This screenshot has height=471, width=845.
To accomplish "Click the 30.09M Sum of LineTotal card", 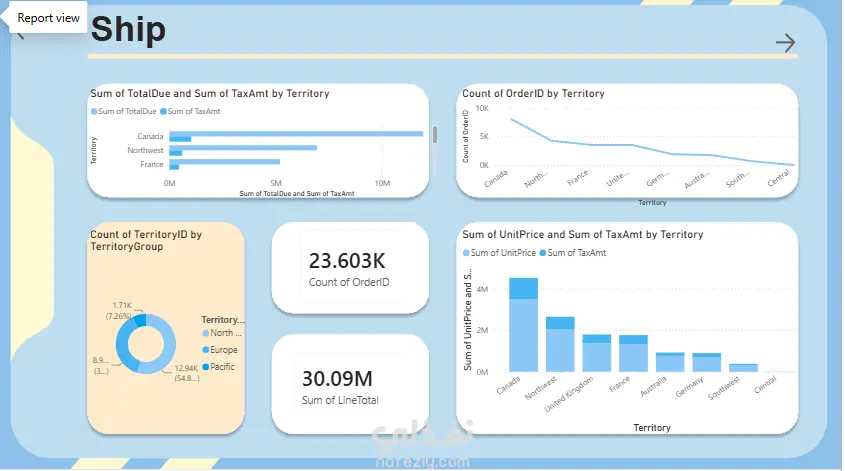I will click(350, 384).
